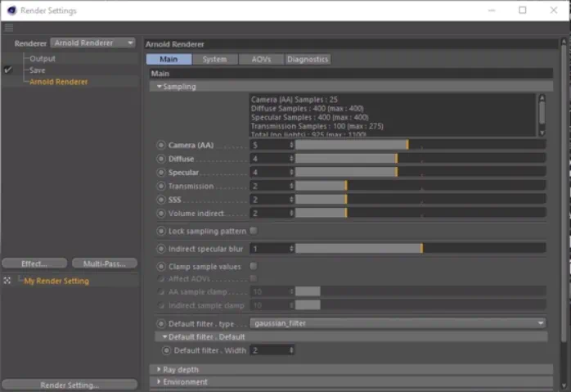This screenshot has height=392, width=571.
Task: Toggle the Volume indirect animation dot
Action: (x=161, y=213)
